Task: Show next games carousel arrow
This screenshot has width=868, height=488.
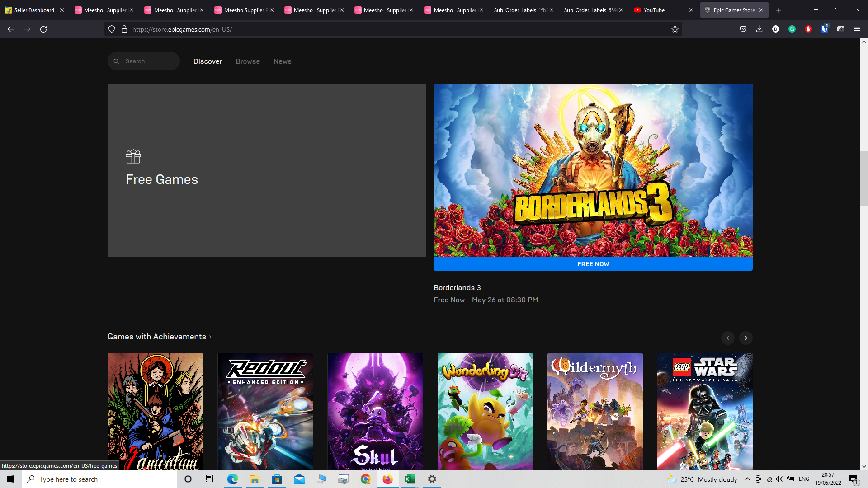Action: 746,338
